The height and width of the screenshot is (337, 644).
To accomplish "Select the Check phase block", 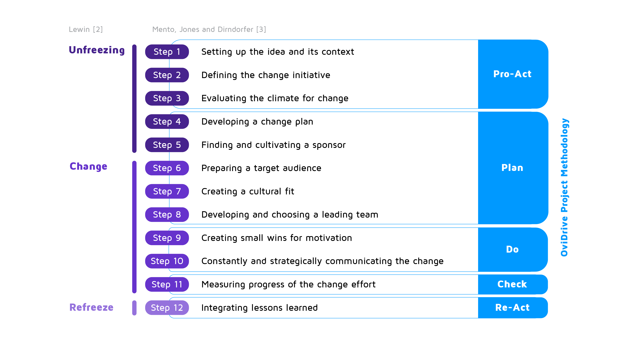I will click(513, 284).
